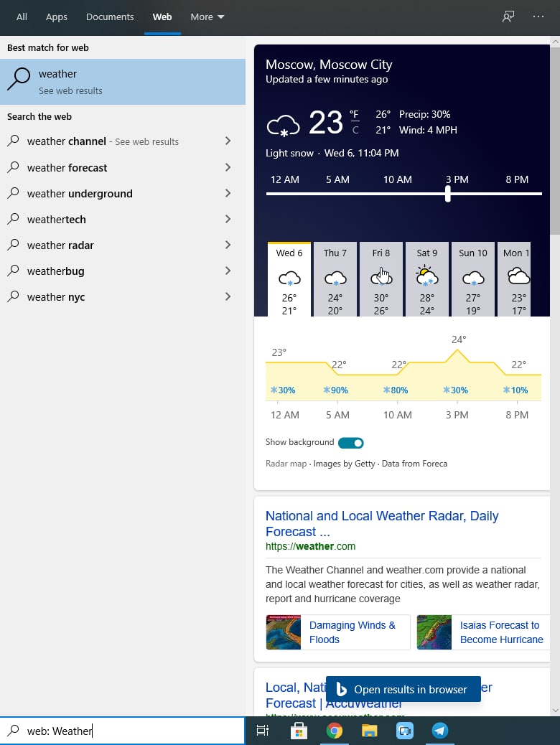
Task: Click the 'Precip: 30%' value
Action: point(424,115)
